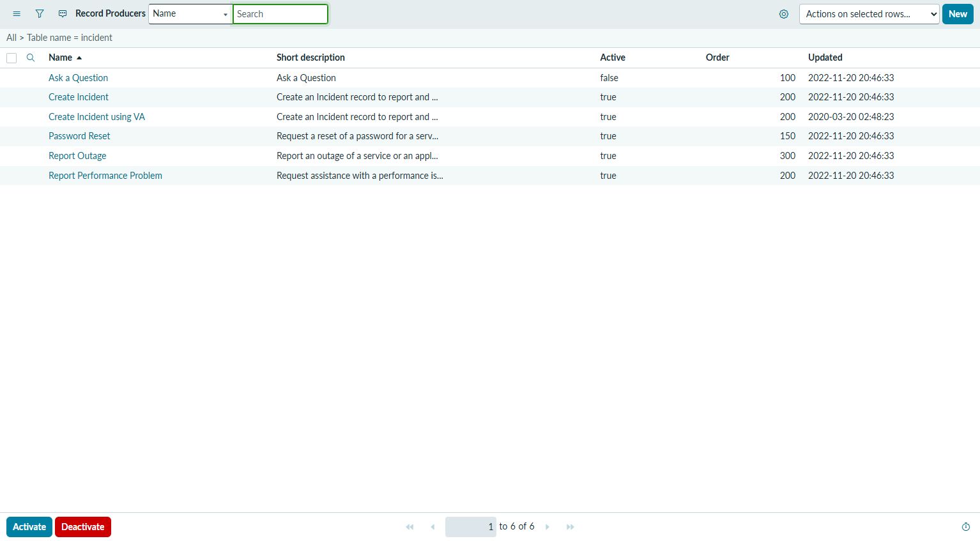Click the Deactivate button

83,527
